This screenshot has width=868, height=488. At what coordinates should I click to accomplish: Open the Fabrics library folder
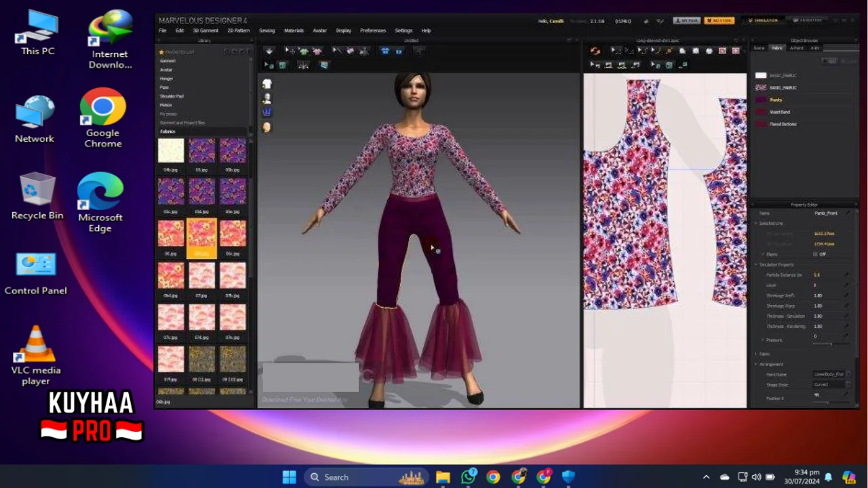click(167, 131)
